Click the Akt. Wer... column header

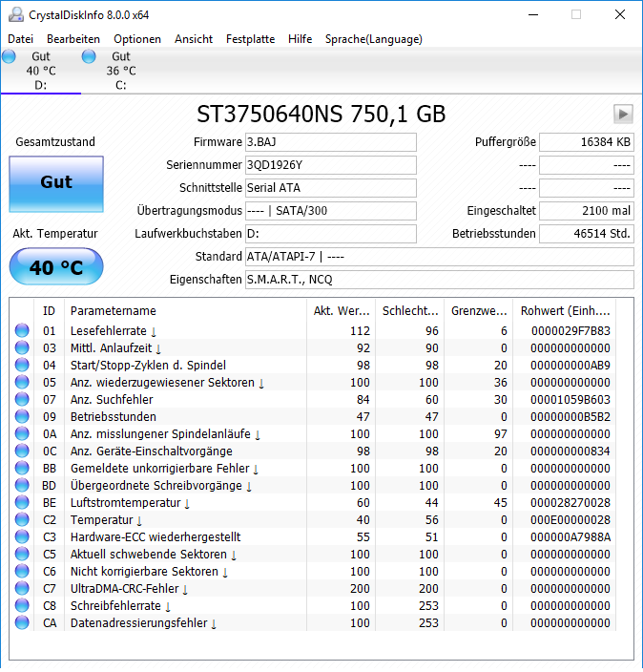[341, 311]
